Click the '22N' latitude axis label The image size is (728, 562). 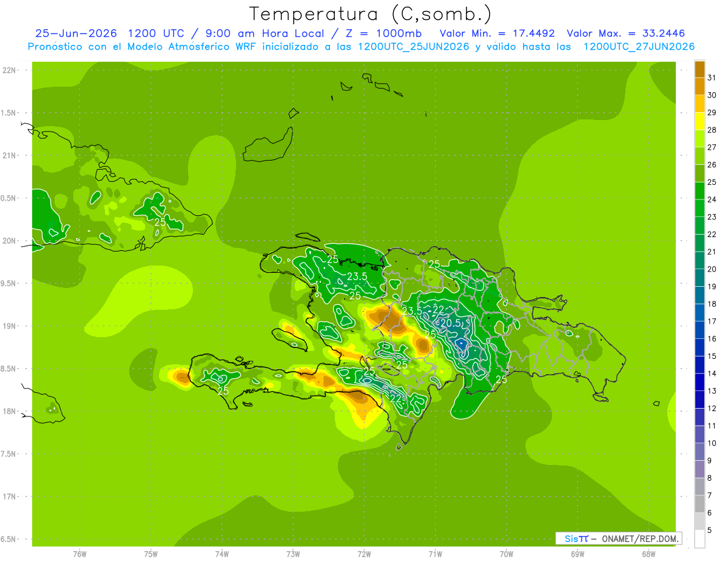click(10, 70)
